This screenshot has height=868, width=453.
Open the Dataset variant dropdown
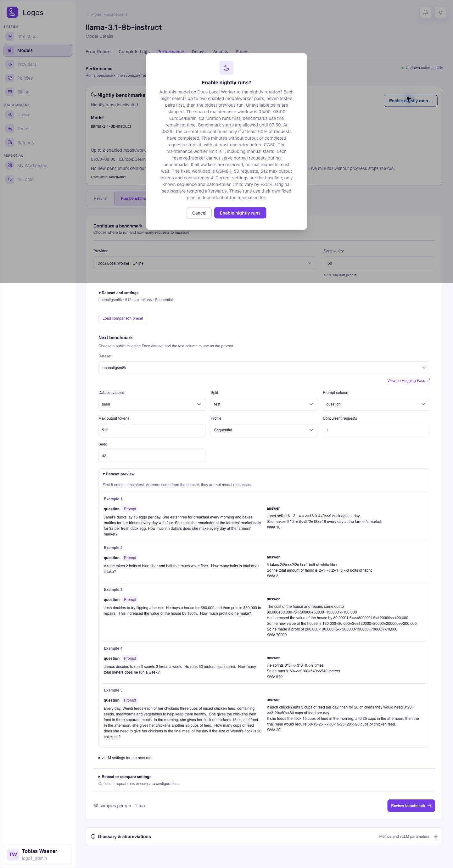click(x=152, y=404)
